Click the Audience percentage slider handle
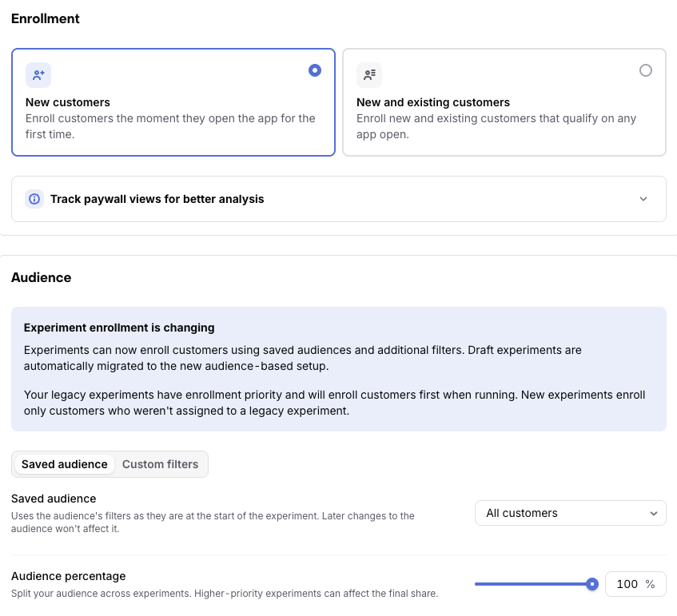Screen dimensions: 677x616 [592, 584]
